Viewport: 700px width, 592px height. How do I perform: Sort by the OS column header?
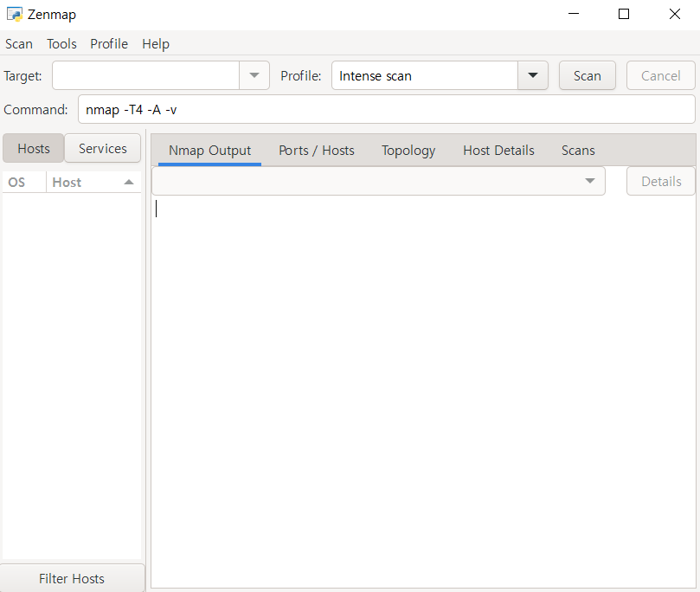[24, 182]
